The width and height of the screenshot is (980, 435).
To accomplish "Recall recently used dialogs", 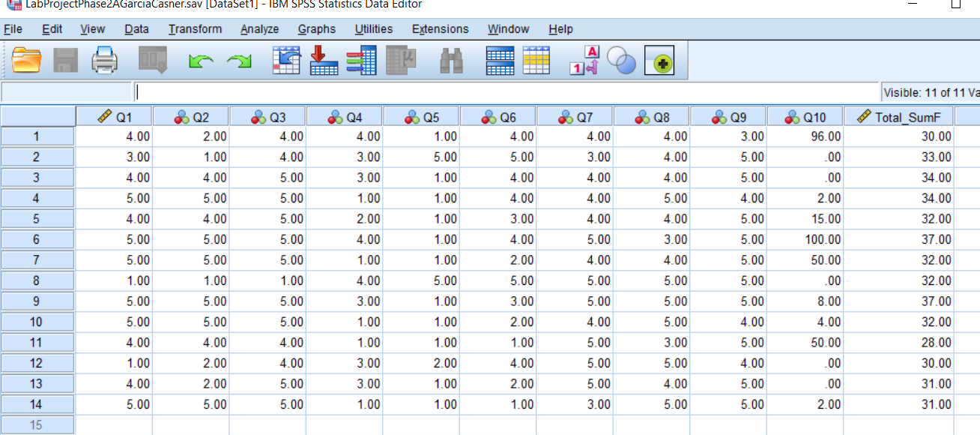I will pyautogui.click(x=152, y=60).
